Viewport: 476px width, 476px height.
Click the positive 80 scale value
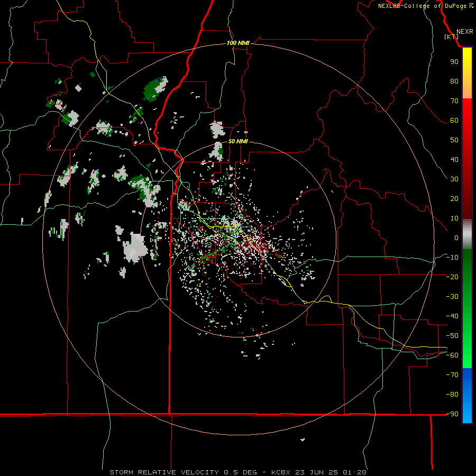click(x=454, y=81)
